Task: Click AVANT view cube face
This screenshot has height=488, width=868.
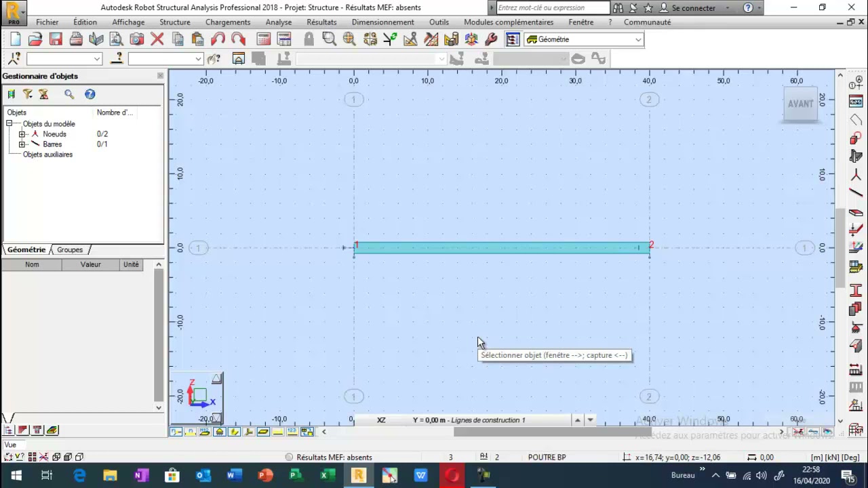Action: [800, 104]
